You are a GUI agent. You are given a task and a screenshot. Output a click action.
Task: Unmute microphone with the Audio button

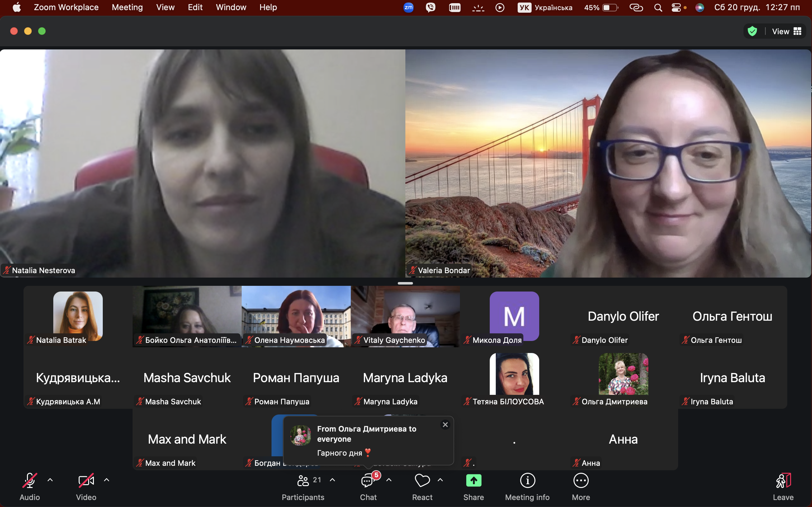coord(29,481)
